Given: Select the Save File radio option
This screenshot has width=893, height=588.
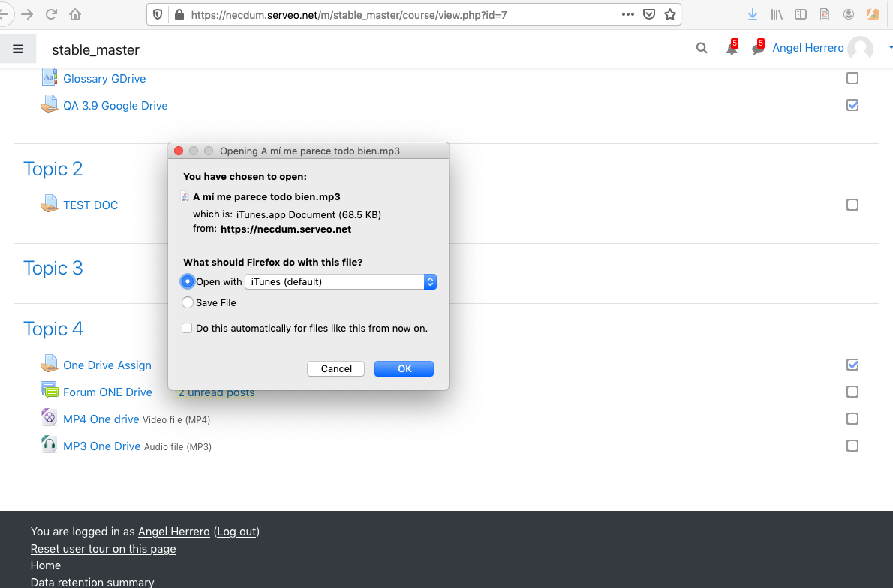Looking at the screenshot, I should pos(188,302).
